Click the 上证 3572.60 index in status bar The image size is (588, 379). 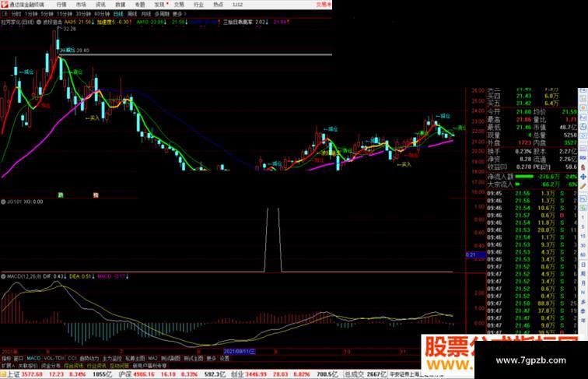(25, 374)
